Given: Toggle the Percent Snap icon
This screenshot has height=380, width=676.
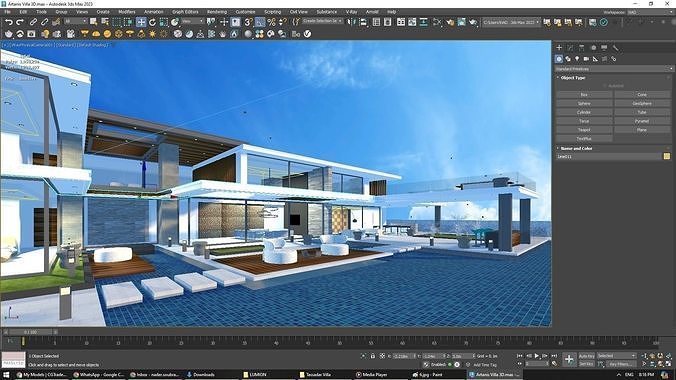Looking at the screenshot, I should coord(272,22).
